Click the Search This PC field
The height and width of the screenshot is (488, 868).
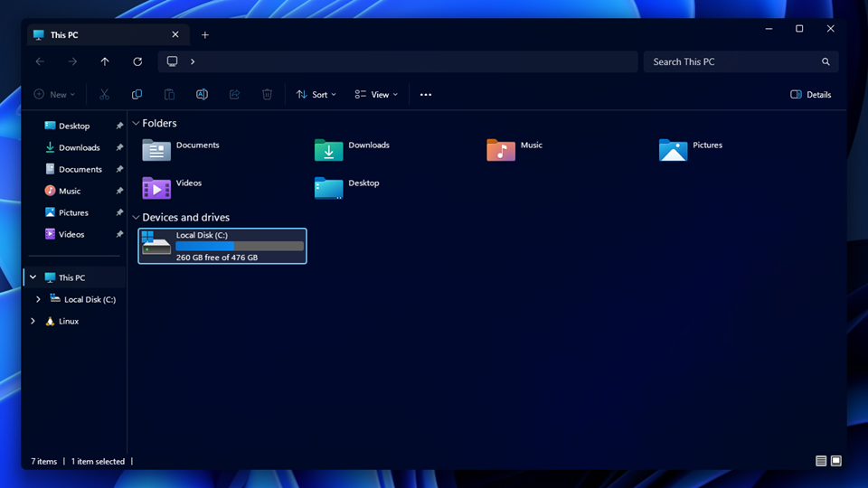coord(732,61)
